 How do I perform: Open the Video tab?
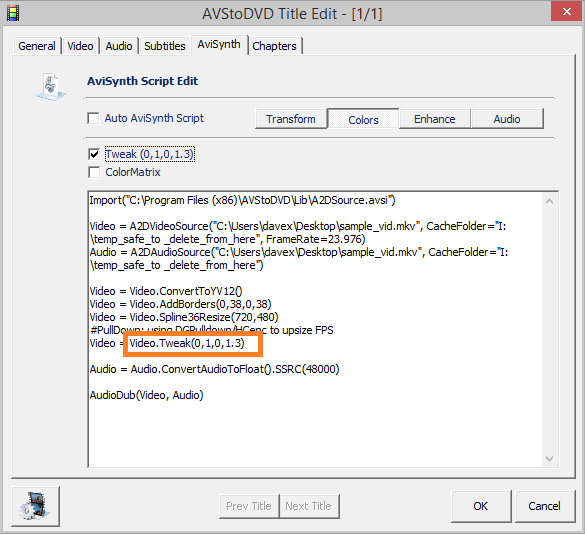pyautogui.click(x=80, y=46)
